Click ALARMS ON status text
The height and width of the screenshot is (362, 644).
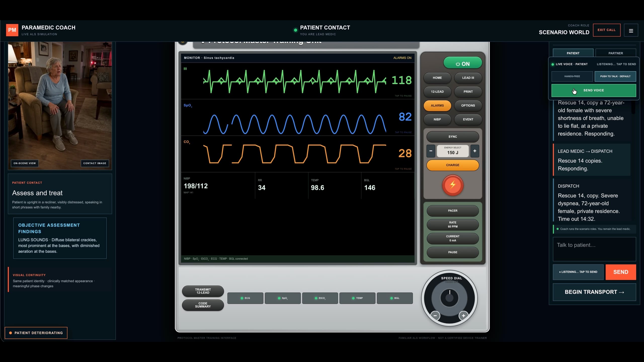[402, 58]
